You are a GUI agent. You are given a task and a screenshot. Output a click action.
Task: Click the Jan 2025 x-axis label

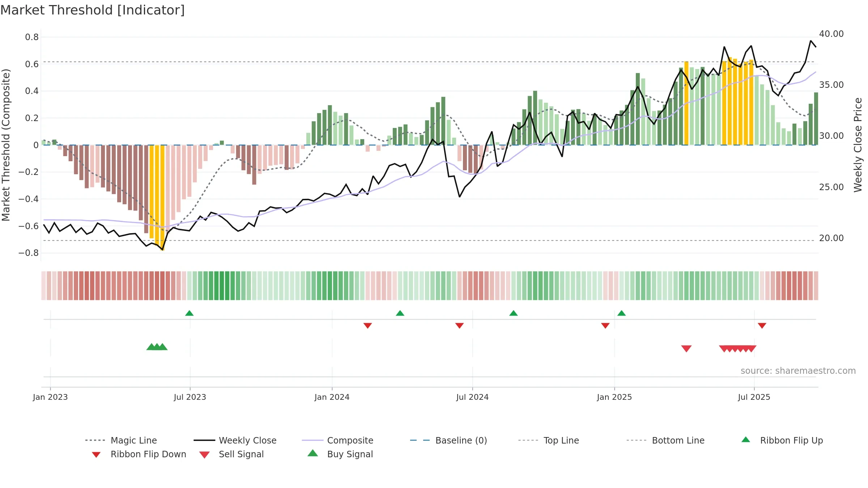614,397
